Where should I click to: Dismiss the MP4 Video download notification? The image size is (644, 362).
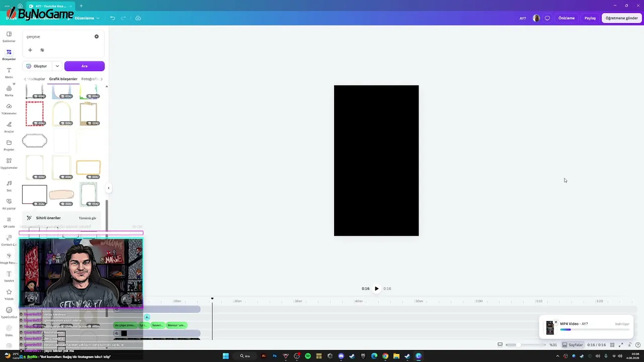pyautogui.click(x=556, y=322)
